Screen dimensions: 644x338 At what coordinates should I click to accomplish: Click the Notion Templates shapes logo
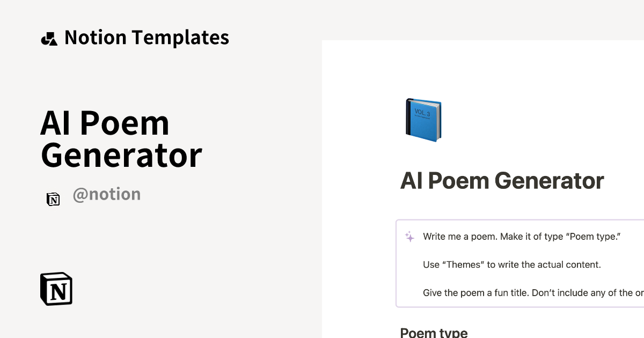point(49,39)
